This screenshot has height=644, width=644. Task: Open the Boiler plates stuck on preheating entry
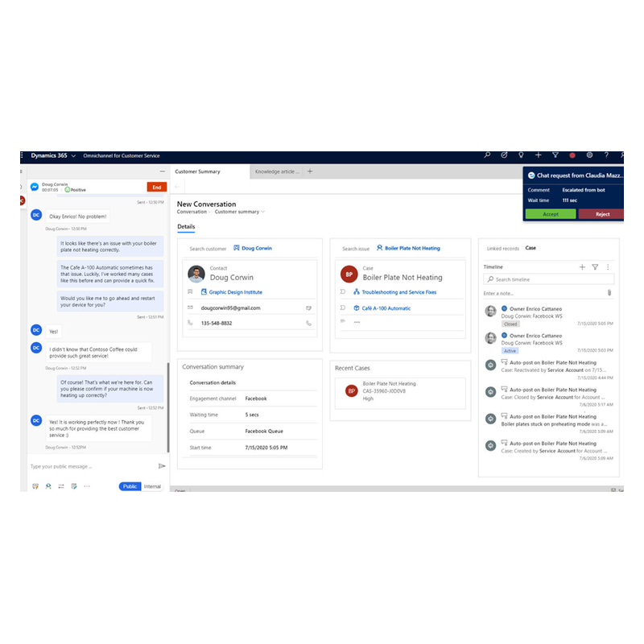tap(549, 424)
